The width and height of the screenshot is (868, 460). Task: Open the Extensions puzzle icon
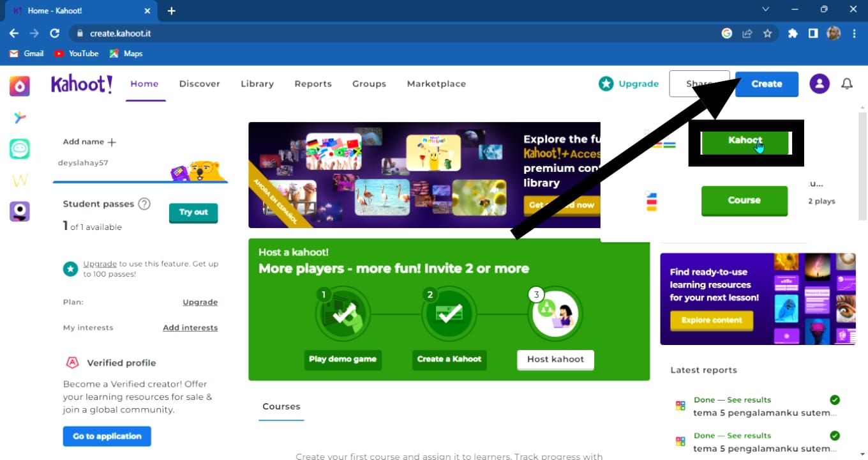(x=793, y=33)
